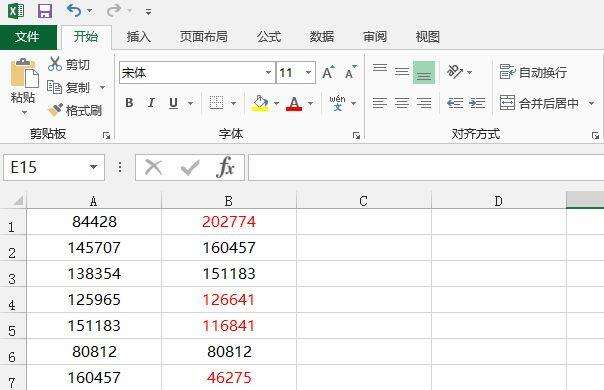This screenshot has height=390, width=604.
Task: Apply the cell borders icon
Action: point(216,103)
